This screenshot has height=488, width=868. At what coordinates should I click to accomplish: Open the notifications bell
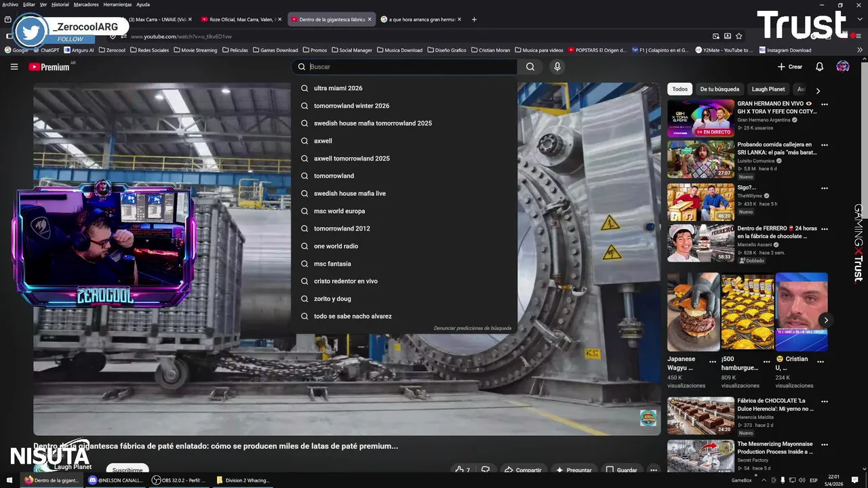click(x=819, y=66)
